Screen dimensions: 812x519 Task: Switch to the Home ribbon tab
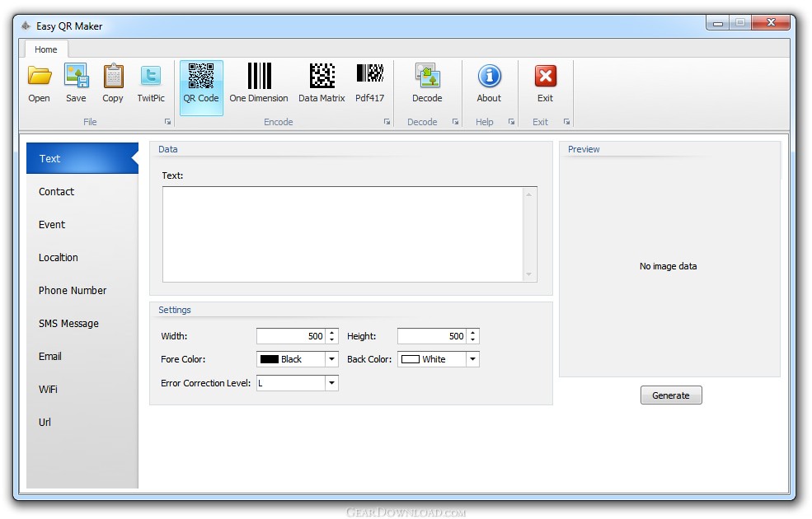[x=46, y=49]
